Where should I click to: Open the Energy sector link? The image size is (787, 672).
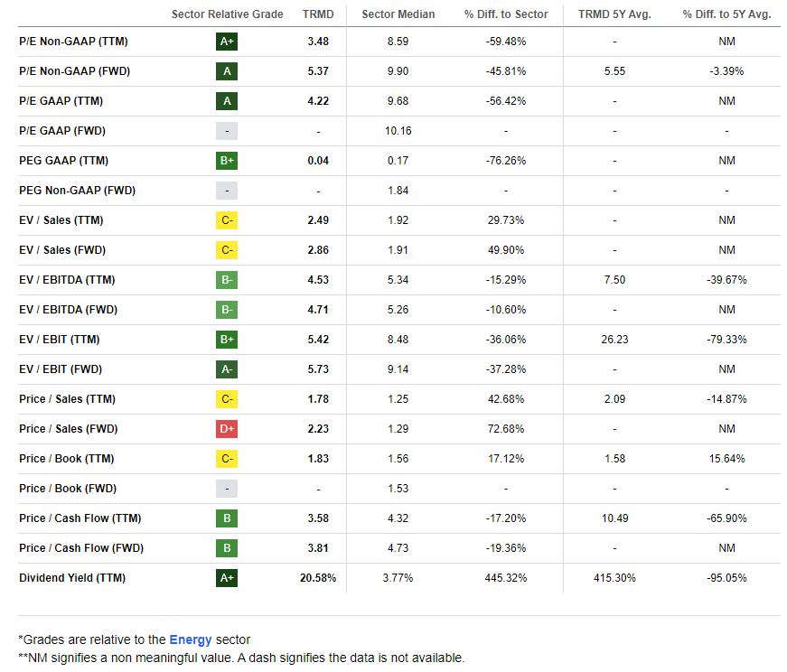pos(191,639)
